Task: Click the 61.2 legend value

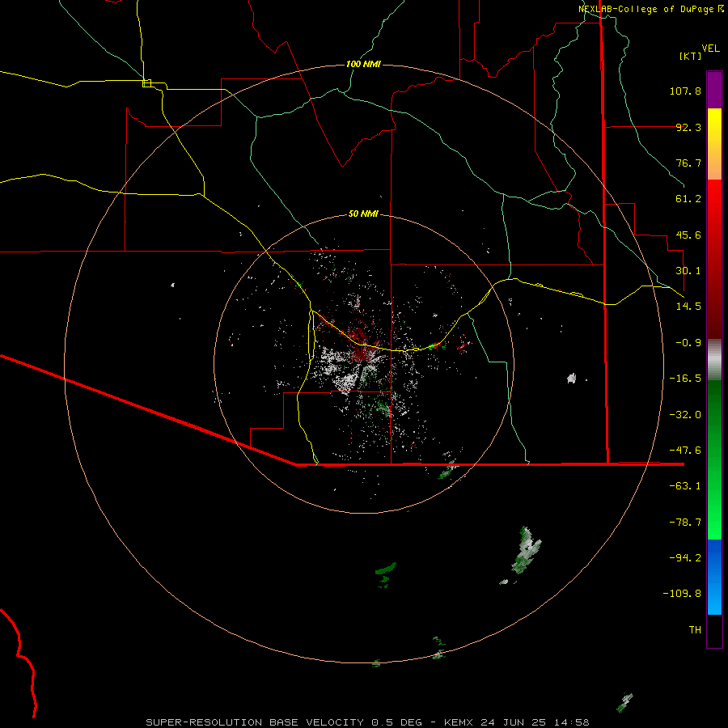Action: pyautogui.click(x=688, y=199)
